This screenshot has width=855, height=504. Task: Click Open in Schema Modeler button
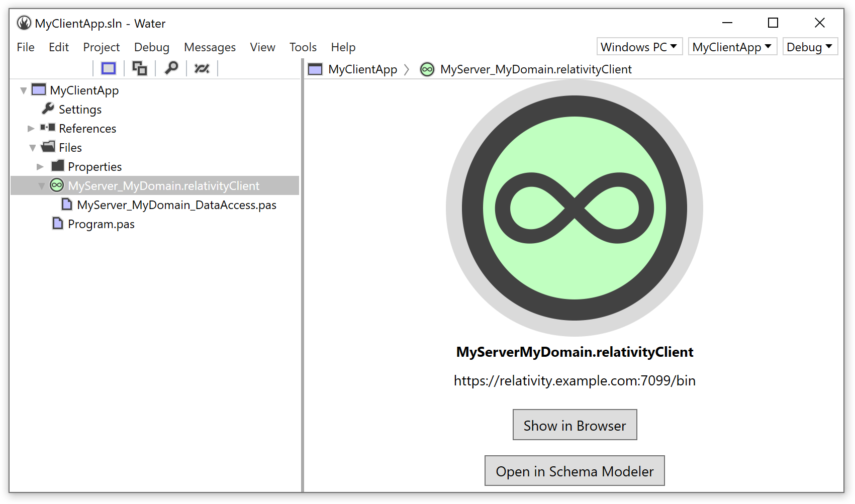click(575, 471)
